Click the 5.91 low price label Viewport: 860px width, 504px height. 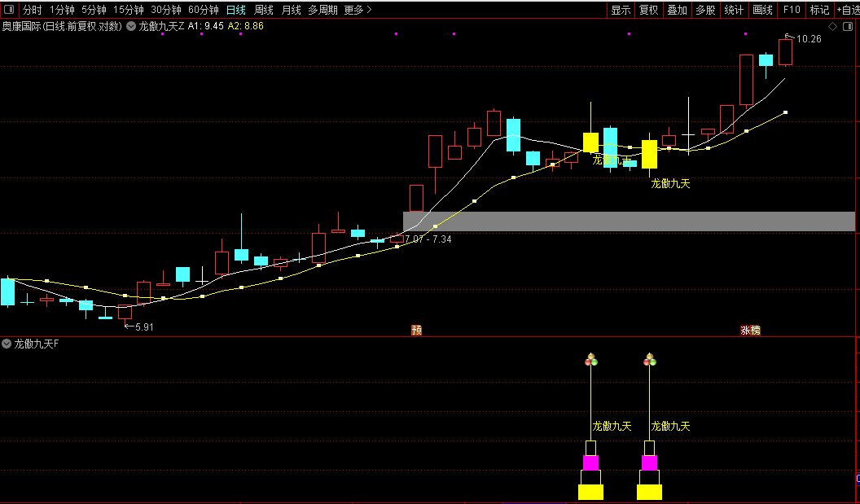tap(144, 327)
